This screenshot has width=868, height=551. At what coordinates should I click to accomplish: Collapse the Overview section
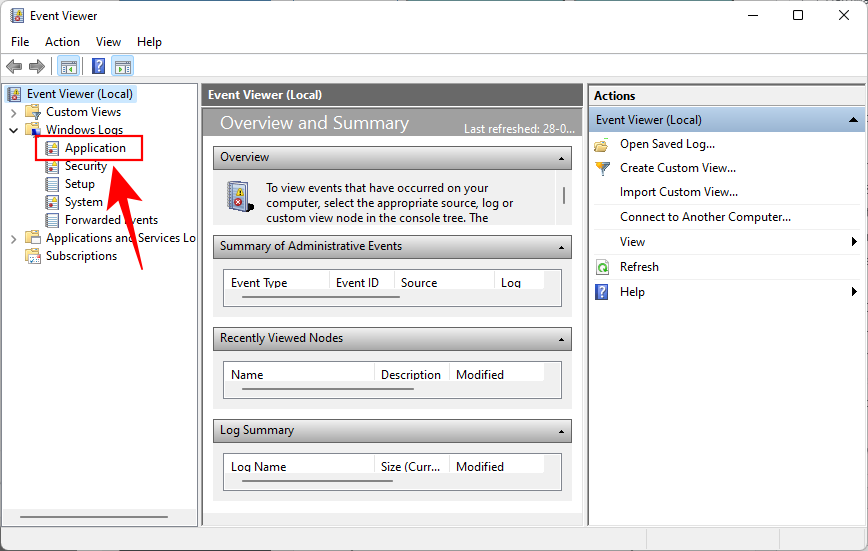pos(562,158)
